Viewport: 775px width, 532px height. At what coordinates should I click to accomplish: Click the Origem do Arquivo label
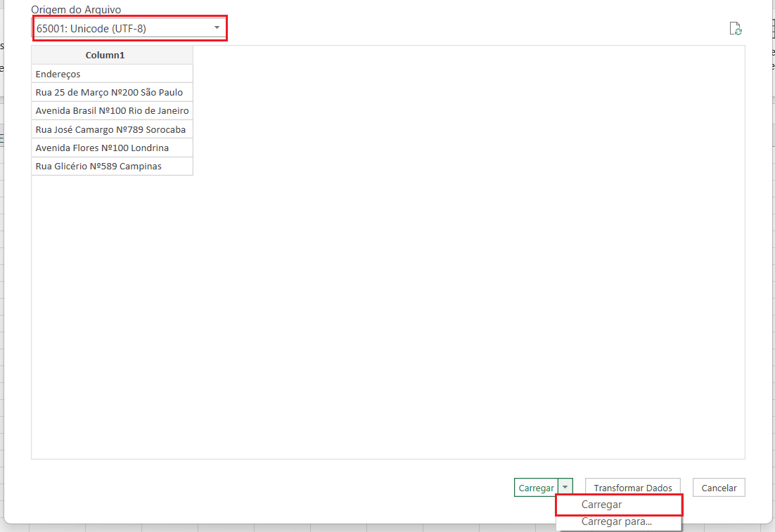[x=76, y=10]
